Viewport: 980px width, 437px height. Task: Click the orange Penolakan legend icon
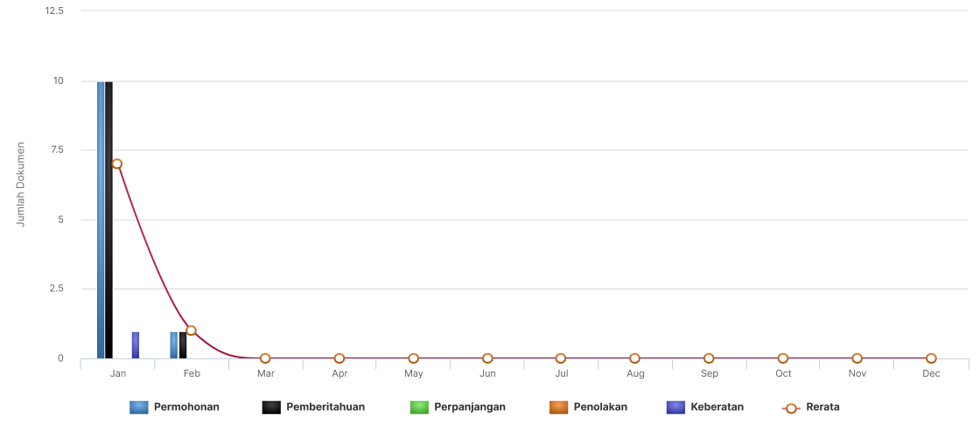pyautogui.click(x=558, y=407)
